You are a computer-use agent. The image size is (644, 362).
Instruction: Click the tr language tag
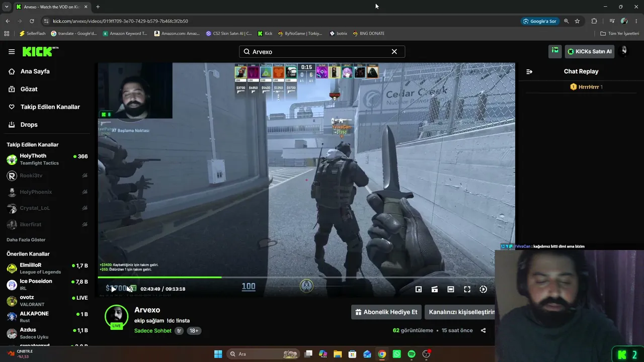pyautogui.click(x=179, y=331)
